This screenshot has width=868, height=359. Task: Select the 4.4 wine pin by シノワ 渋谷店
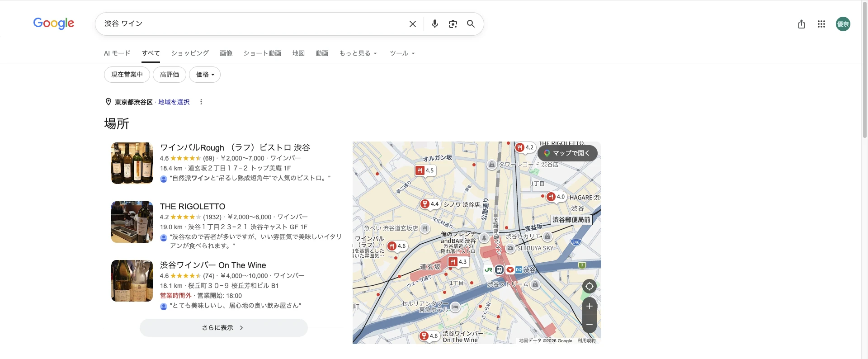[430, 204]
